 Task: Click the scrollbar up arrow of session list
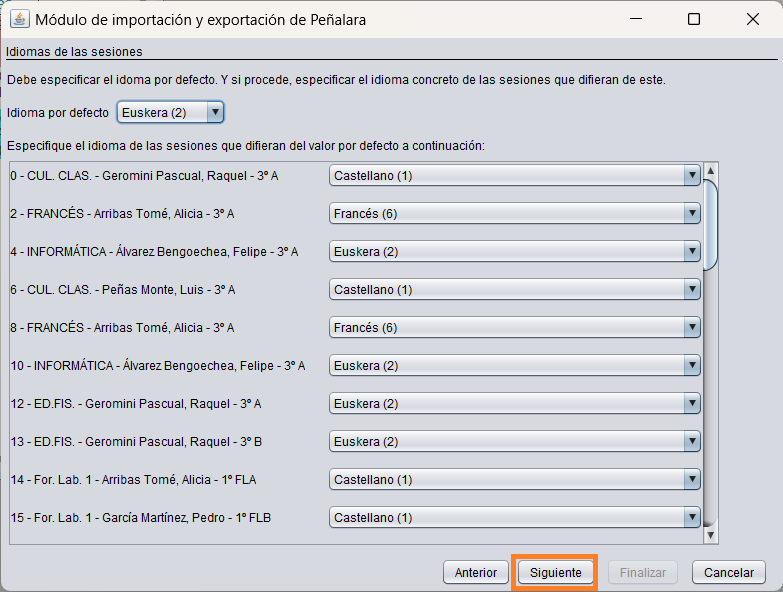[710, 171]
